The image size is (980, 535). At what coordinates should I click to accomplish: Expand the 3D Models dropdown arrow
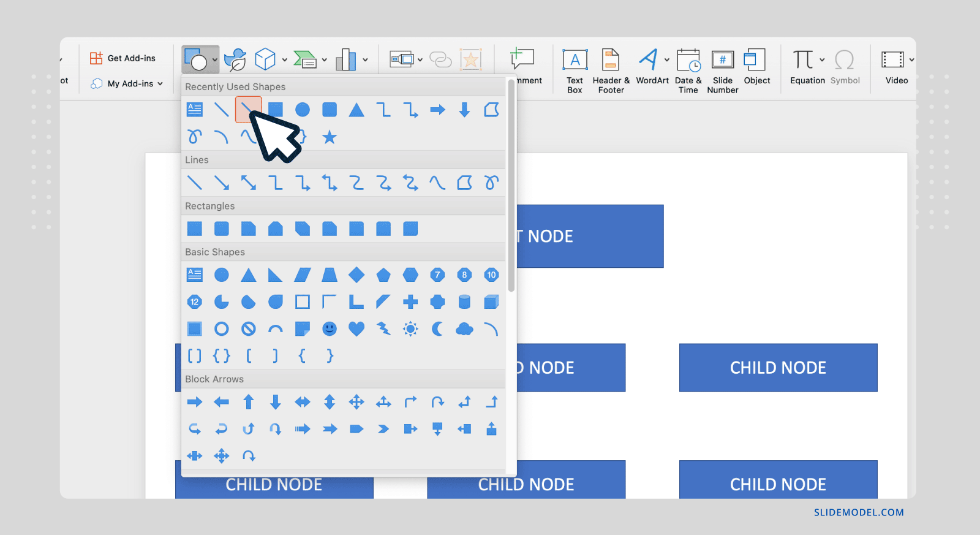(x=285, y=60)
